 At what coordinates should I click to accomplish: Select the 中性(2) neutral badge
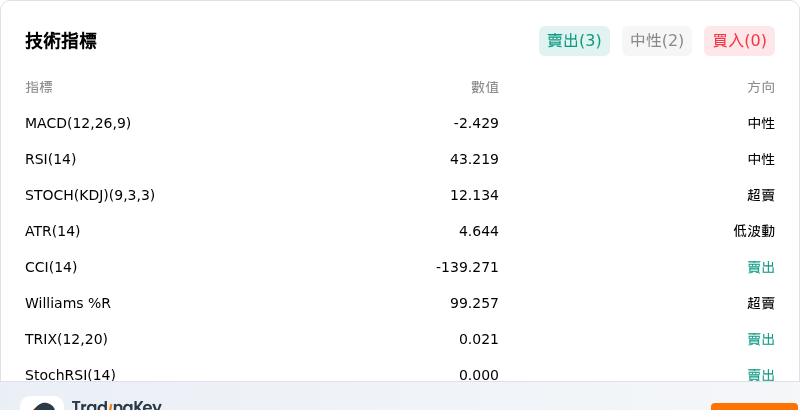[657, 41]
